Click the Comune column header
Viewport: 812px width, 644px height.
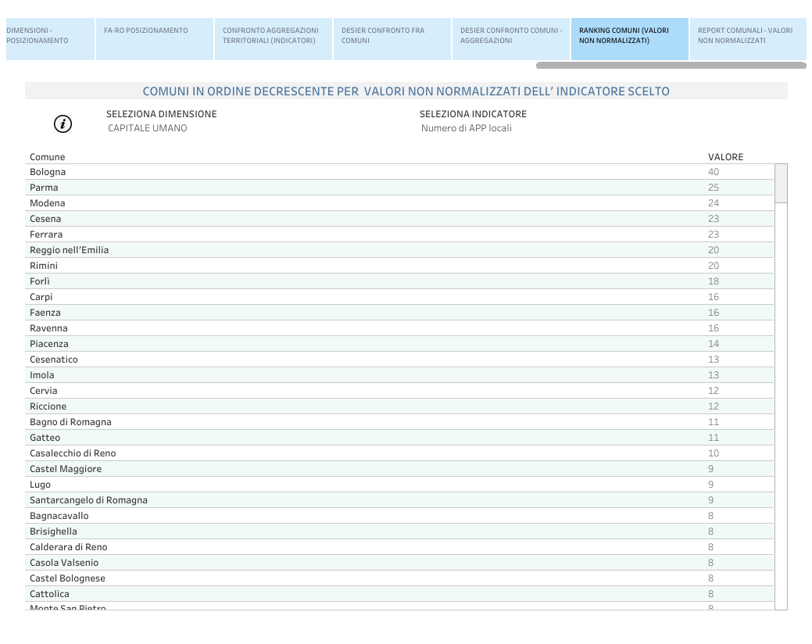pyautogui.click(x=47, y=157)
